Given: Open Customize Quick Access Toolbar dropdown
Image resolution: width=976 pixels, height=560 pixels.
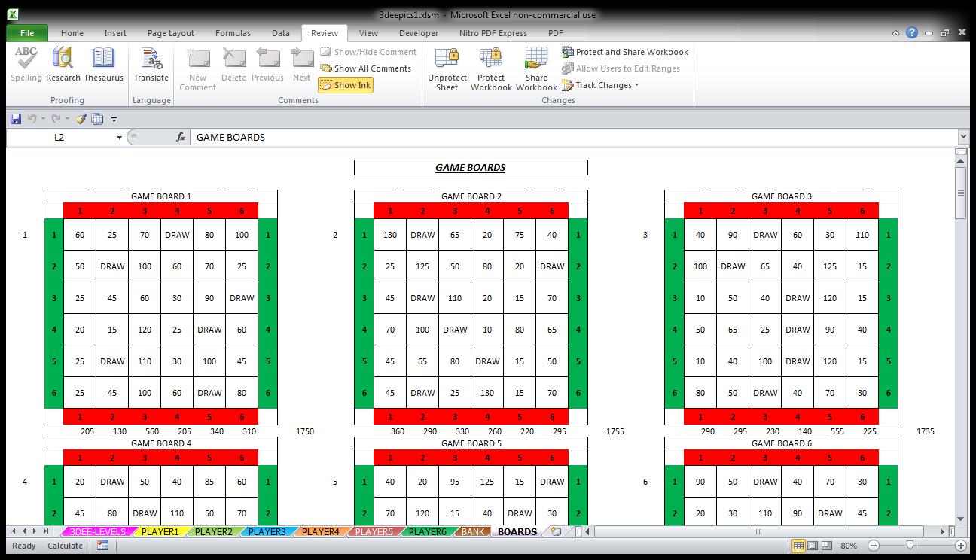Looking at the screenshot, I should click(114, 120).
